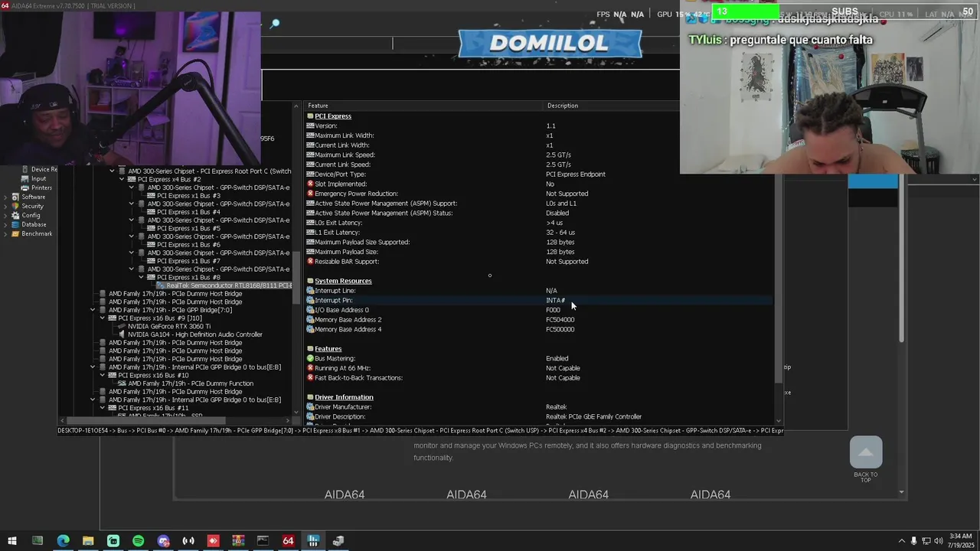Screen dimensions: 980x551
Task: Select the Resizable BAR Support row
Action: [539, 261]
